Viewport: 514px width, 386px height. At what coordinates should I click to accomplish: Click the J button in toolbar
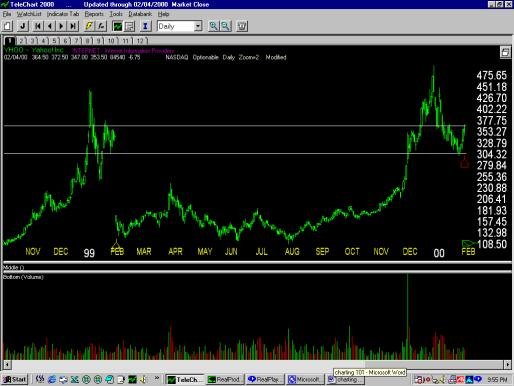pyautogui.click(x=23, y=26)
